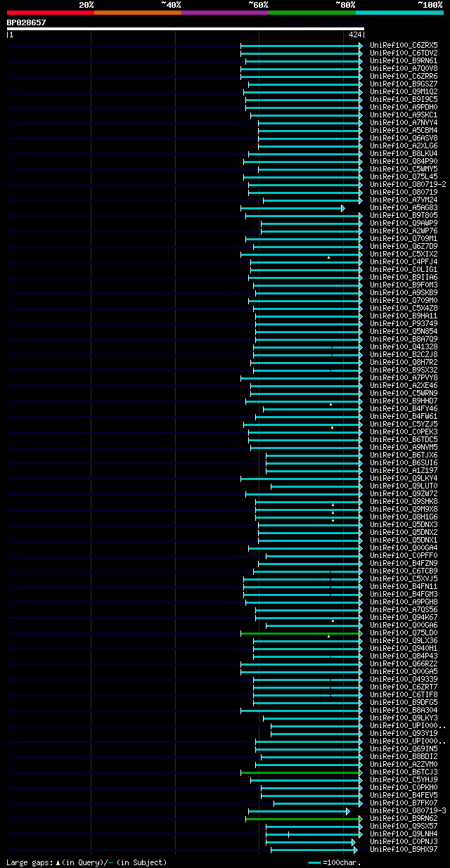The height and width of the screenshot is (868, 450).
Task: Open the UniRef100_C5YZJ5 entry
Action: coord(404,424)
